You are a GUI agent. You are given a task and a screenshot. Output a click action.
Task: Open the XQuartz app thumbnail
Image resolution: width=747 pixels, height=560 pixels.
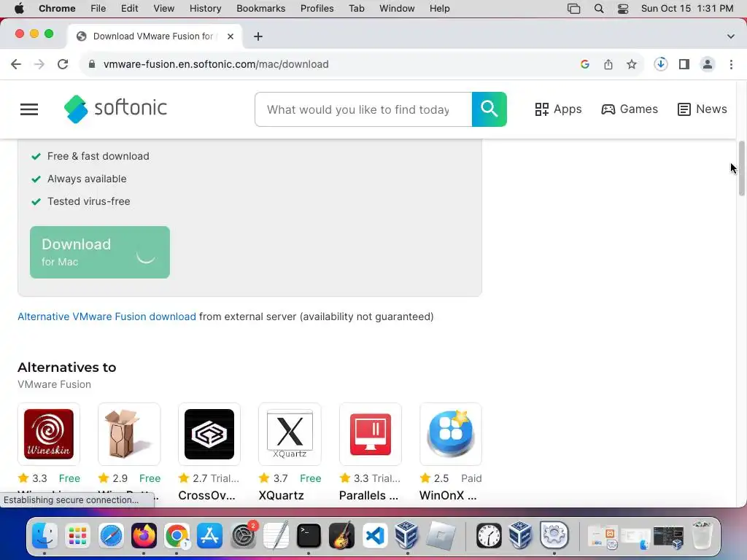coord(290,434)
